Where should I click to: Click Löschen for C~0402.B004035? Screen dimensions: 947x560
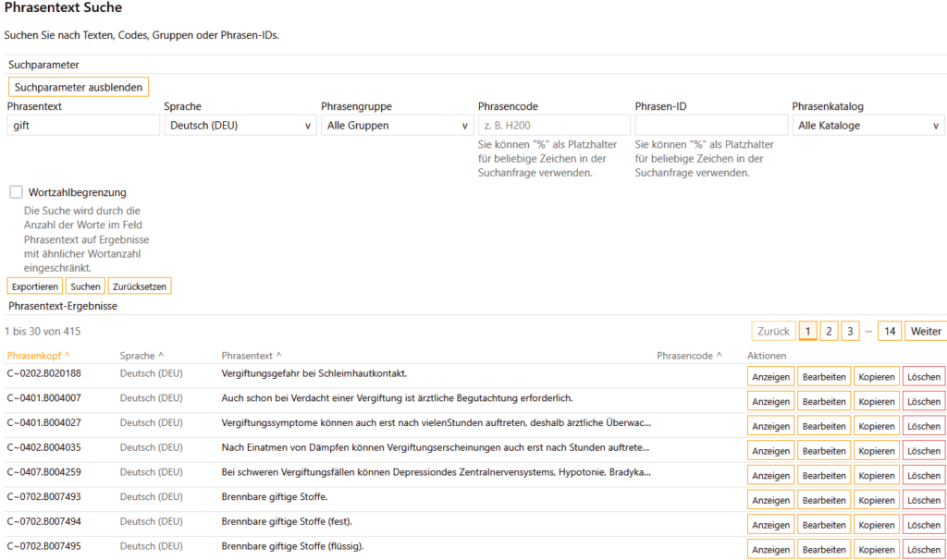point(924,451)
